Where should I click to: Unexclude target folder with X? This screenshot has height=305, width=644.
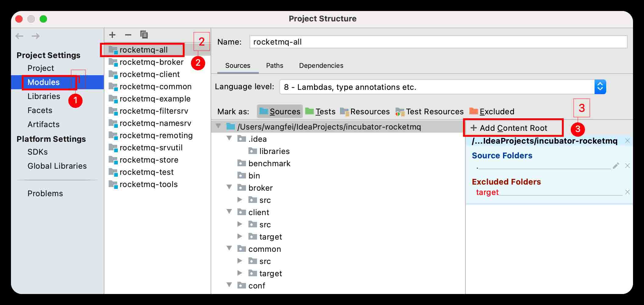(x=628, y=192)
